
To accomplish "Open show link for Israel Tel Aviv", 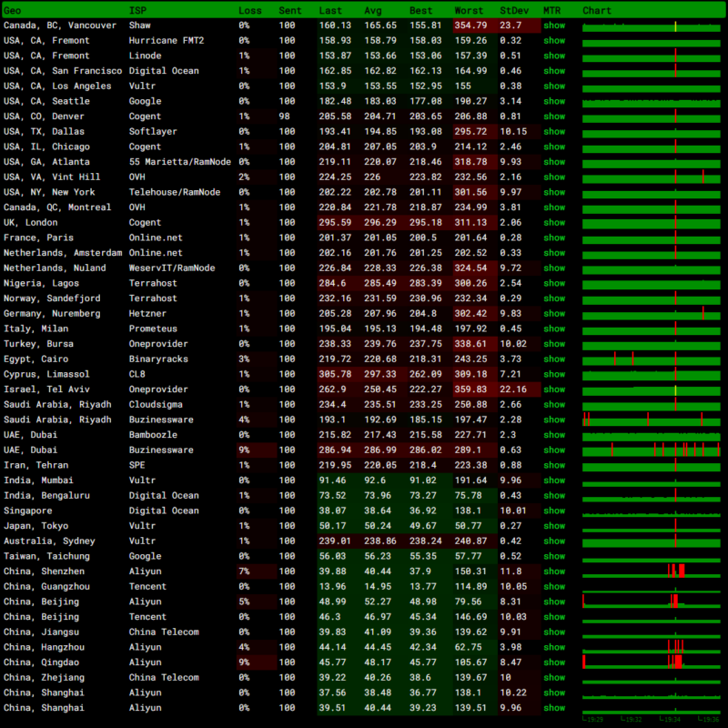I will (554, 389).
